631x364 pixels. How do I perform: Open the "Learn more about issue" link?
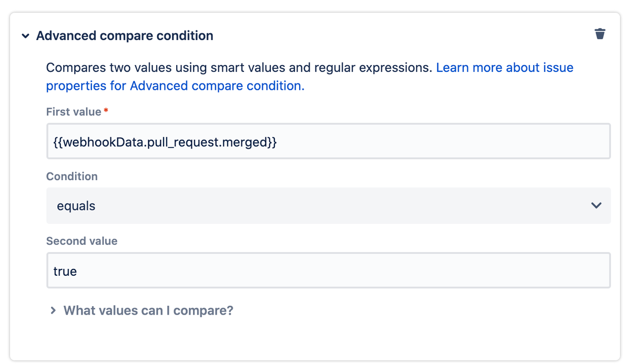[504, 68]
